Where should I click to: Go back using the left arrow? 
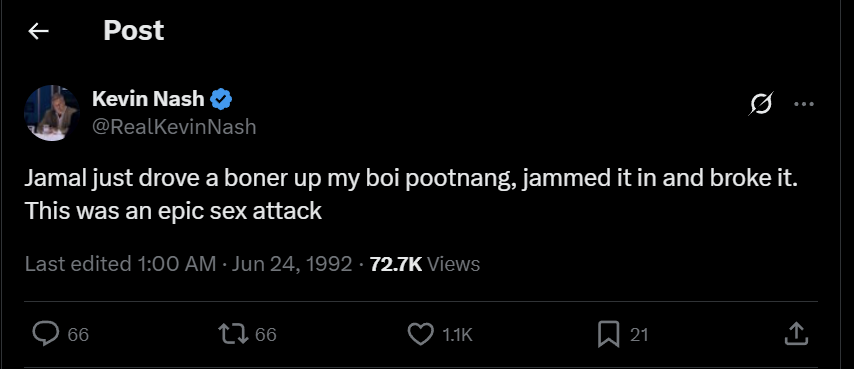[39, 32]
